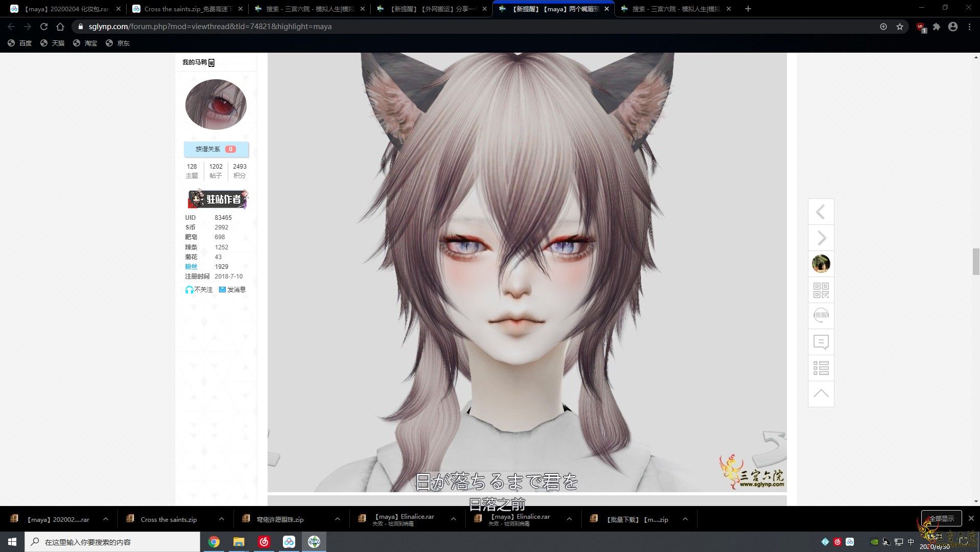
Task: Expand options for 穹佬许愿眼珠.zip download
Action: coord(337,519)
